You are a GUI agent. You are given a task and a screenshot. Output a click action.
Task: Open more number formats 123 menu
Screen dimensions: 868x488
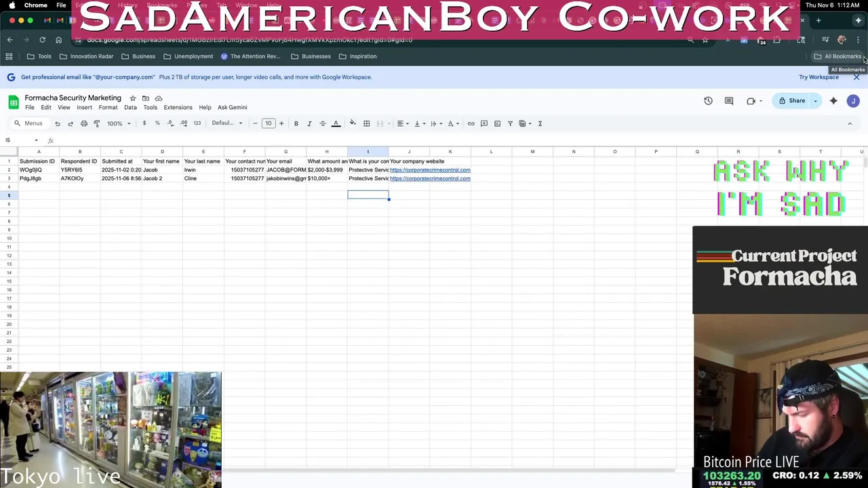(197, 123)
